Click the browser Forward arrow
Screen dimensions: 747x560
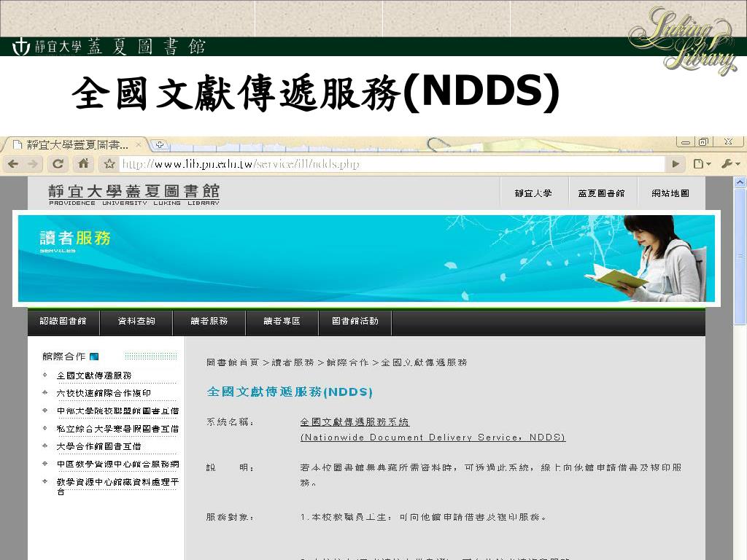(x=33, y=164)
